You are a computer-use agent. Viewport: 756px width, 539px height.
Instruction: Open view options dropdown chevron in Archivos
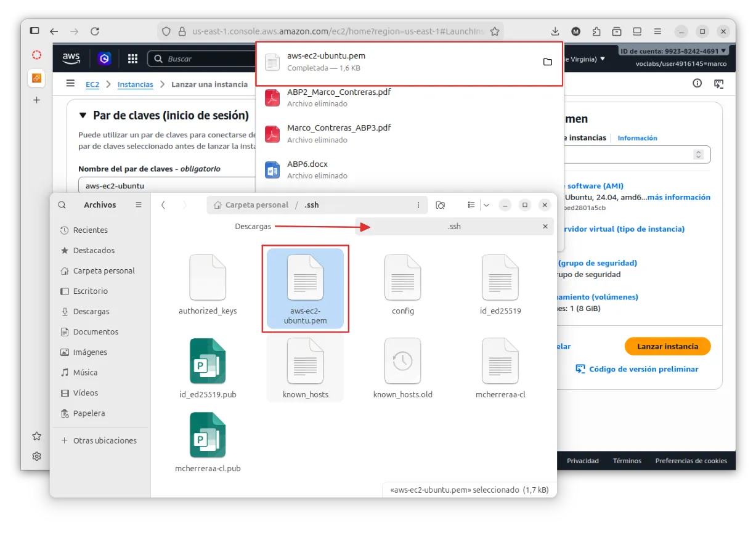(486, 205)
